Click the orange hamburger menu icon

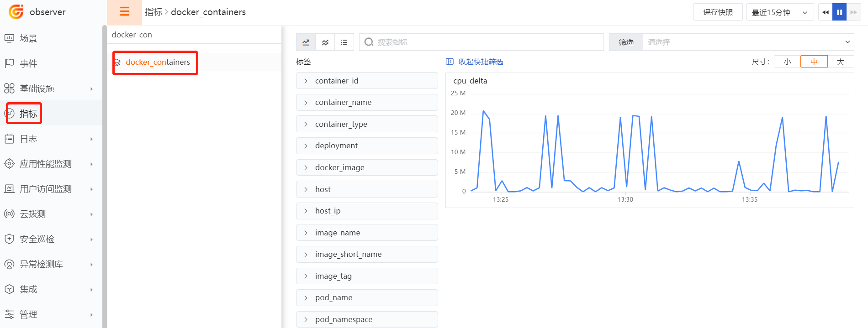click(124, 12)
